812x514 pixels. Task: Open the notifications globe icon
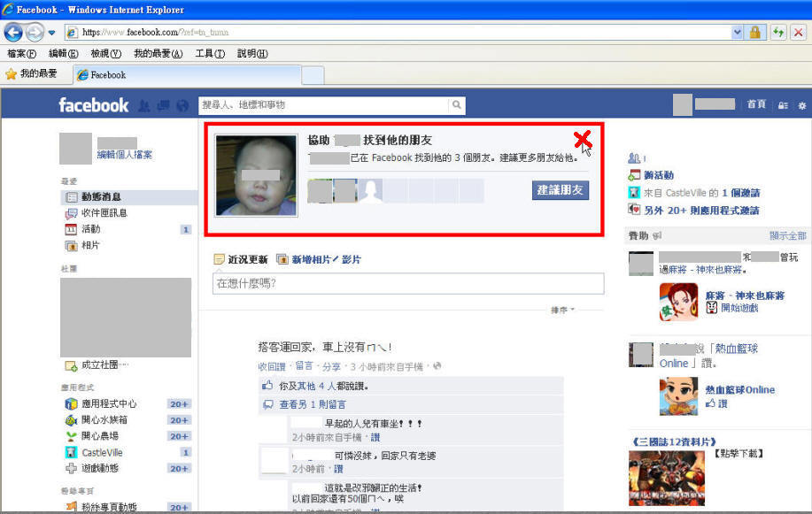(182, 105)
